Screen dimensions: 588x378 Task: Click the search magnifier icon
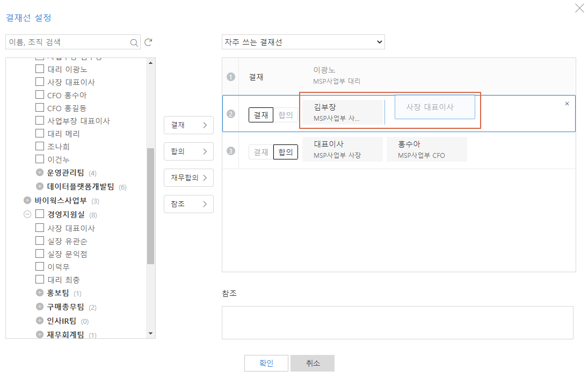[x=134, y=42]
